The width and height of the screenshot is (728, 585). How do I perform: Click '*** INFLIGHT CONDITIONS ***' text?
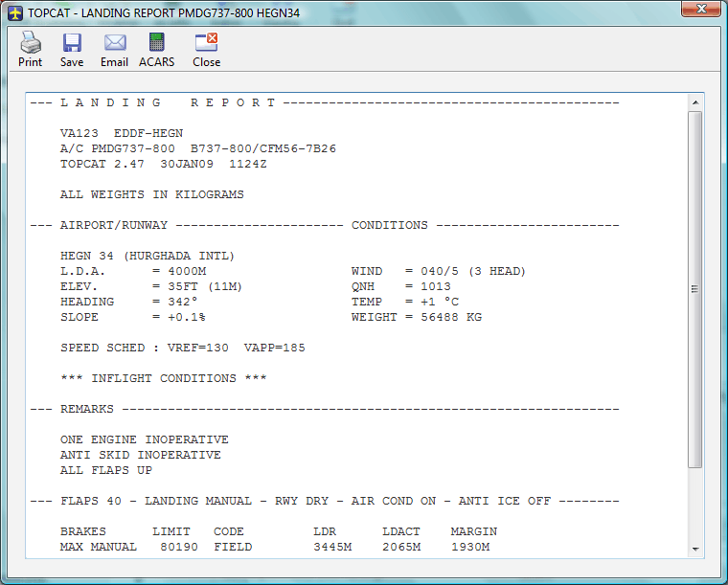164,378
